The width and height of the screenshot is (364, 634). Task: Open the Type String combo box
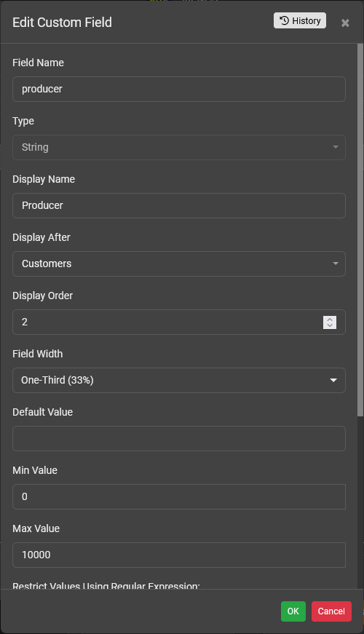pos(179,147)
